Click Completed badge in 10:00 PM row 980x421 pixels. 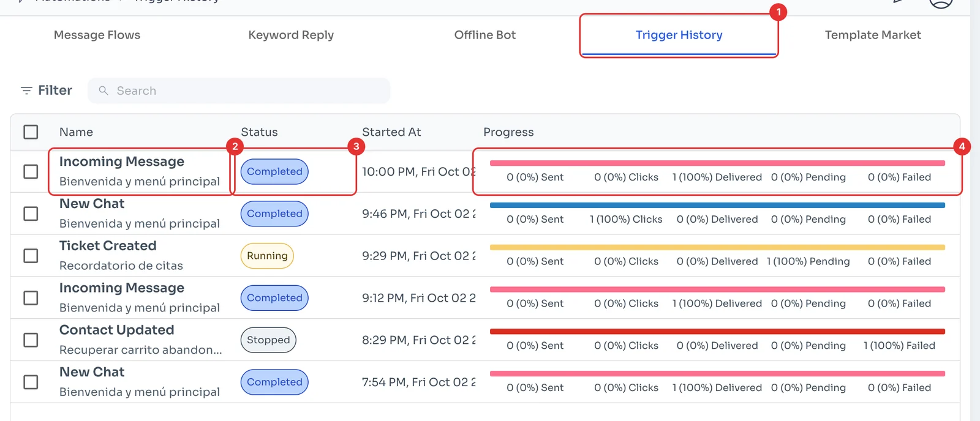pos(274,171)
